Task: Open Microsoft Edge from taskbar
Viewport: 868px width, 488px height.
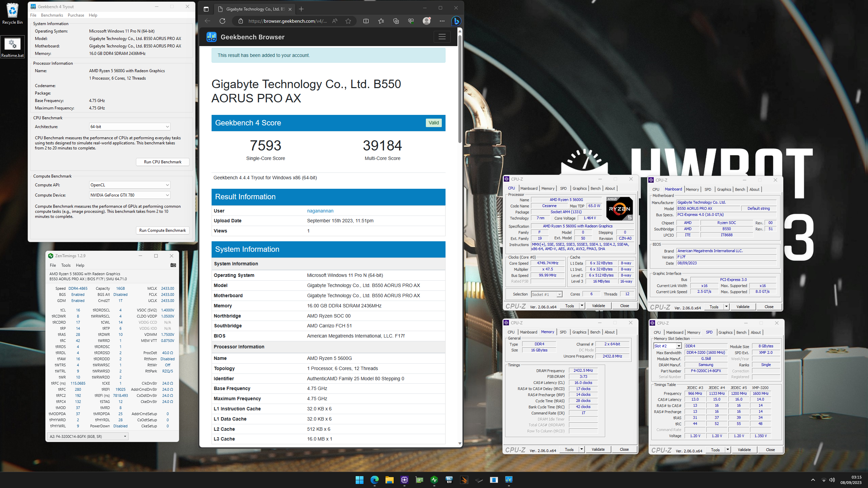Action: pos(374,480)
